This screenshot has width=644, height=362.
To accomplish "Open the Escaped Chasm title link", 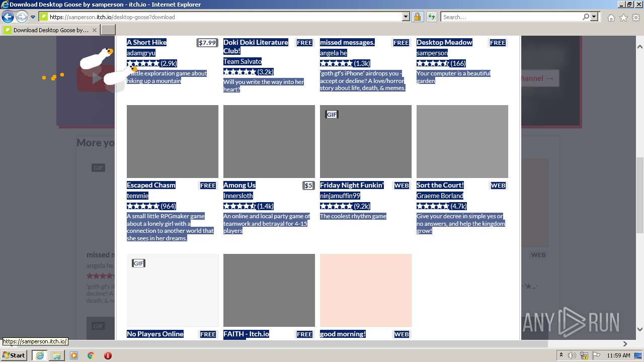I will (151, 185).
